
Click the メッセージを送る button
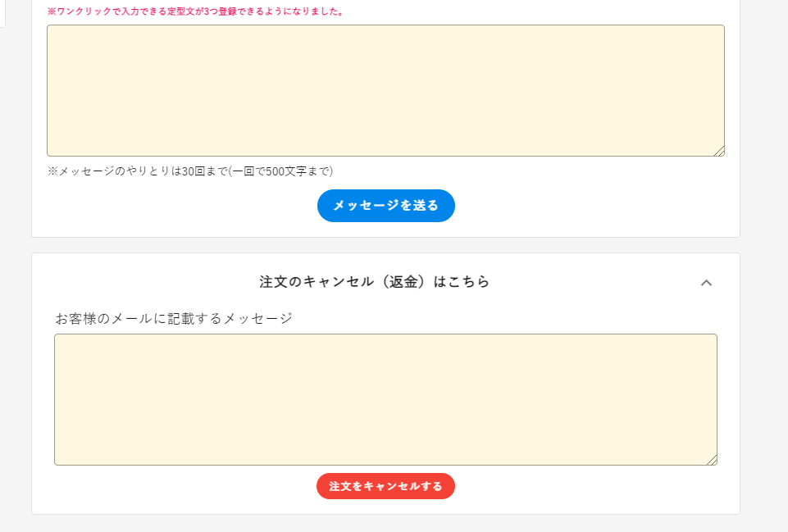coord(385,206)
